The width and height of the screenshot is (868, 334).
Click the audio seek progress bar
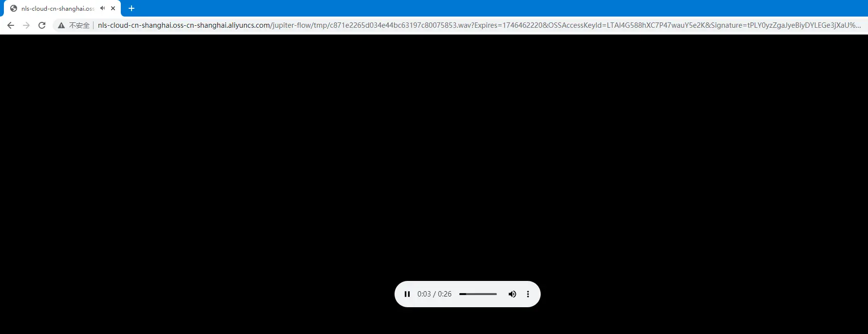(478, 294)
